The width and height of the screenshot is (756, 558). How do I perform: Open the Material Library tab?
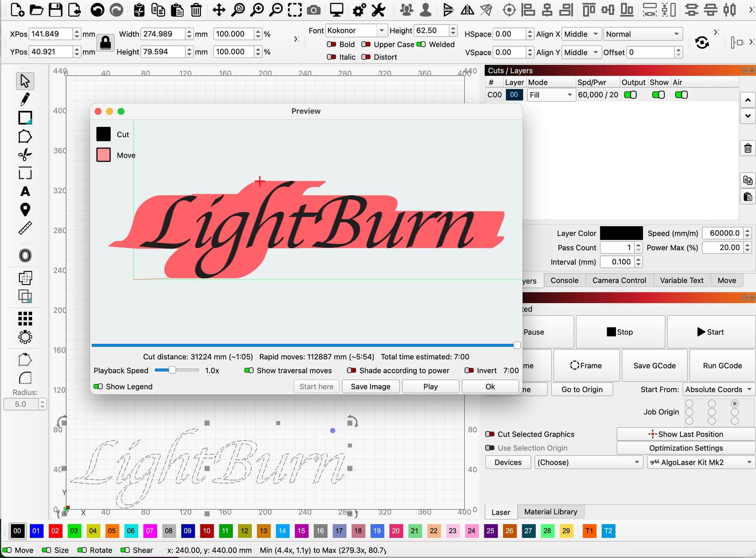click(x=550, y=512)
